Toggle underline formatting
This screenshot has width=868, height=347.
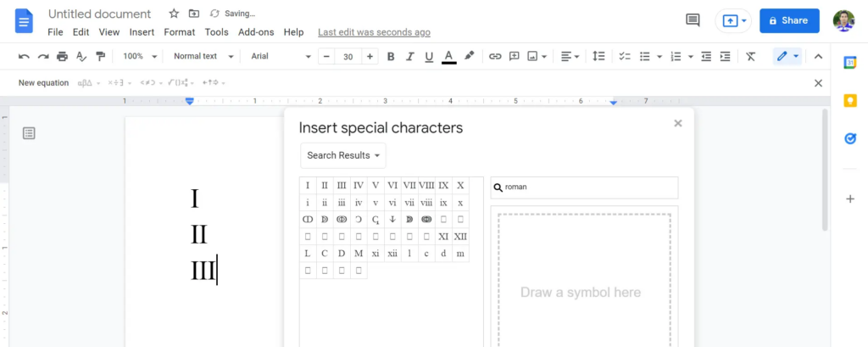click(x=428, y=56)
